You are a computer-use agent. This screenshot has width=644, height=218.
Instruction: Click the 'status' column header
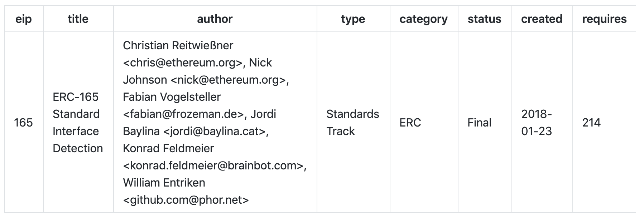485,19
